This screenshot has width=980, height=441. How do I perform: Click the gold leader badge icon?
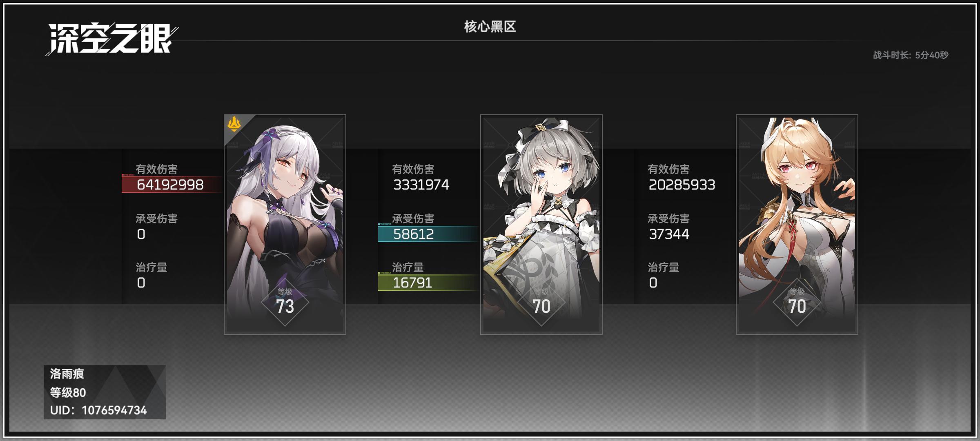(234, 124)
